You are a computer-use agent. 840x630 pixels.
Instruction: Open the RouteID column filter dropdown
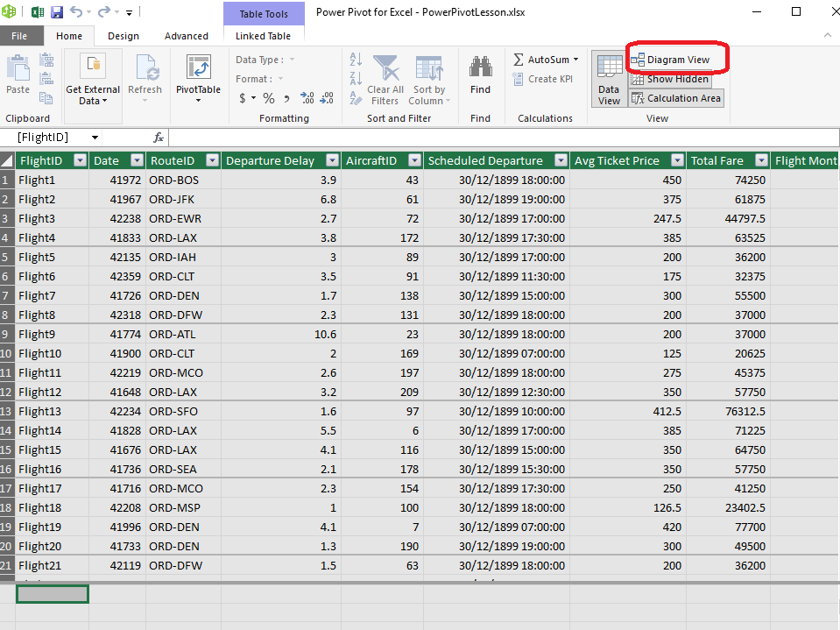211,160
